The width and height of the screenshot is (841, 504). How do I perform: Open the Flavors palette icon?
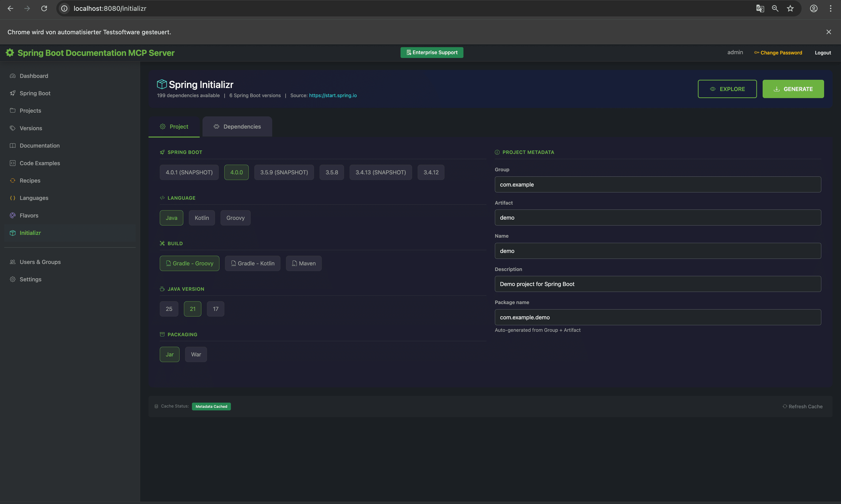[x=13, y=215]
